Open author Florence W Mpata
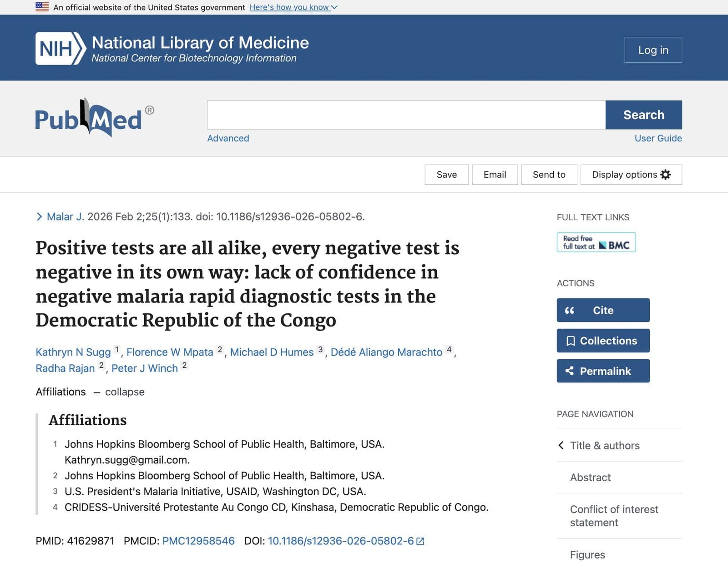728x568 pixels. coord(170,352)
